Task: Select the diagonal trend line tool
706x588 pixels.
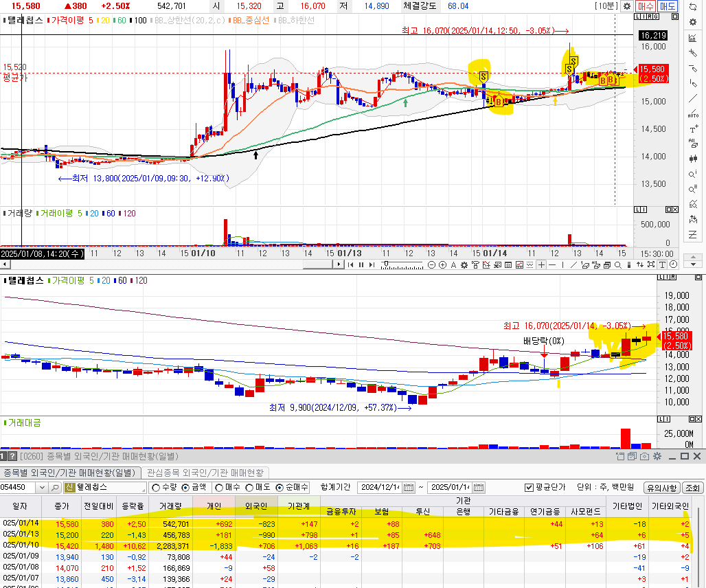Action: point(693,99)
